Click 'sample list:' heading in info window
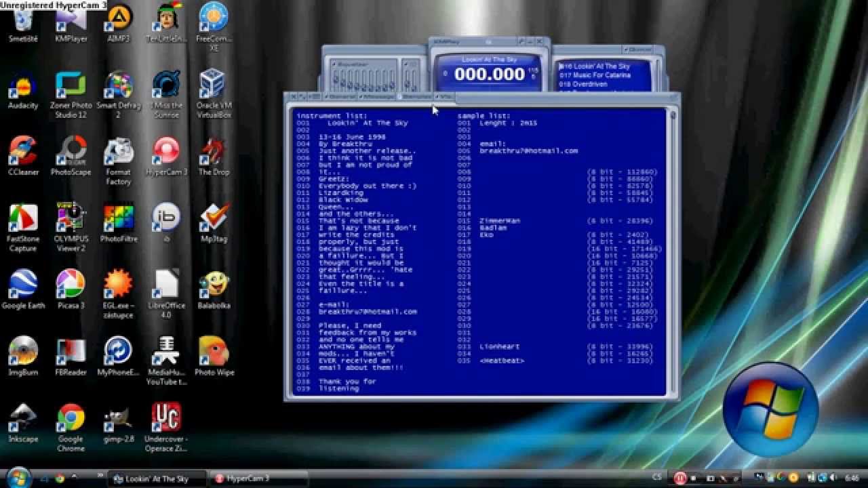Viewport: 868px width, 488px height. click(484, 116)
